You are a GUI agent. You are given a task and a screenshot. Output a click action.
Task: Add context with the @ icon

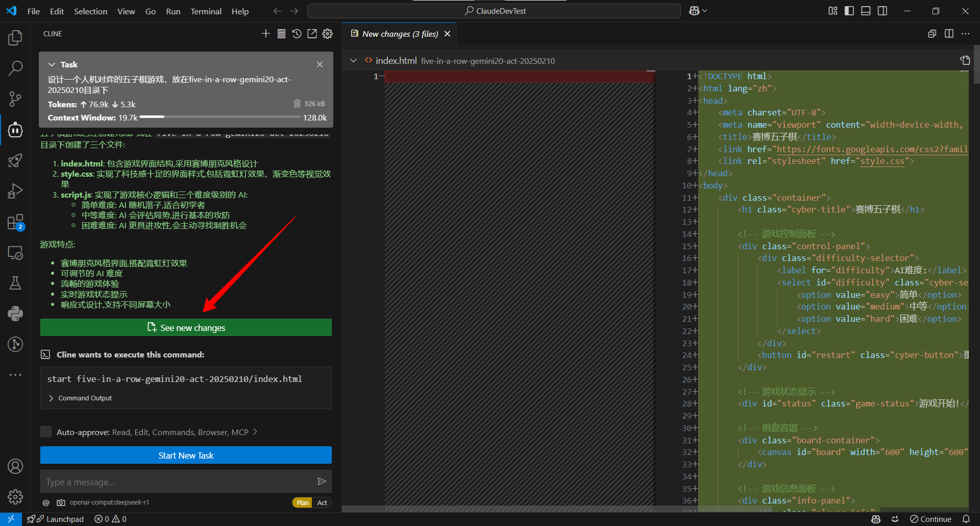(46, 503)
